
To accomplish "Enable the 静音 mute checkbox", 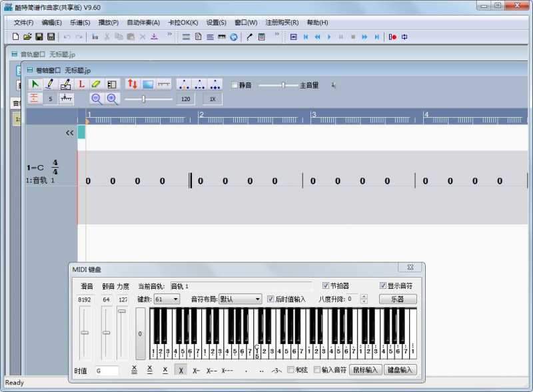I will tap(235, 85).
